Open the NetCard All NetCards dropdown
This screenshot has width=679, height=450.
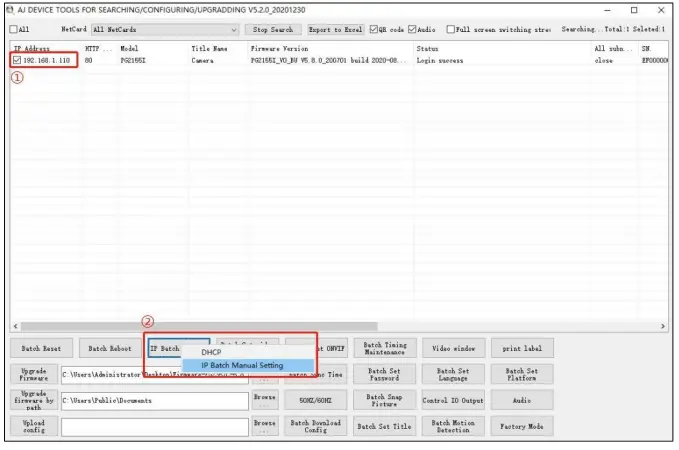click(165, 29)
